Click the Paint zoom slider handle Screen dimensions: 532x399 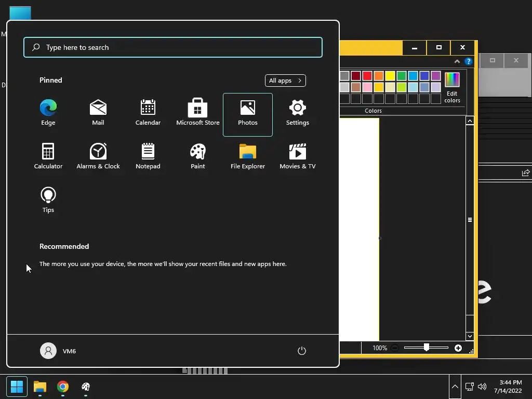coord(427,347)
